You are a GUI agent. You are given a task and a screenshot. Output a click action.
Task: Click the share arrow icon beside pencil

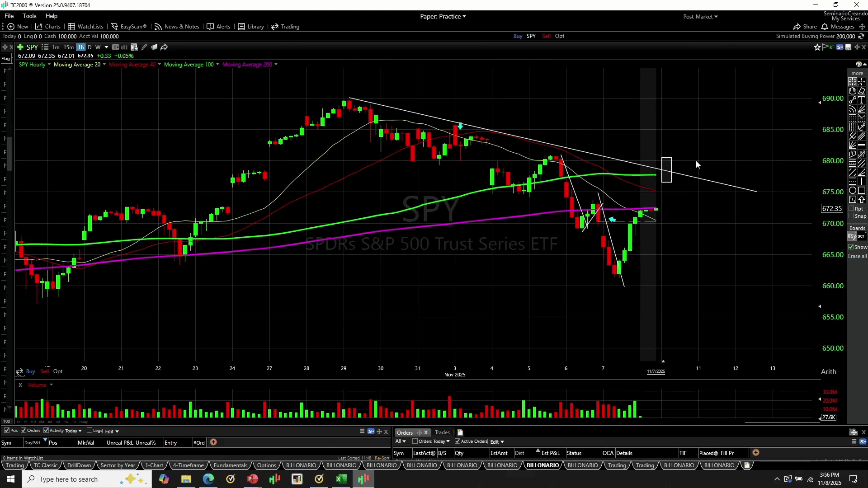[x=164, y=47]
